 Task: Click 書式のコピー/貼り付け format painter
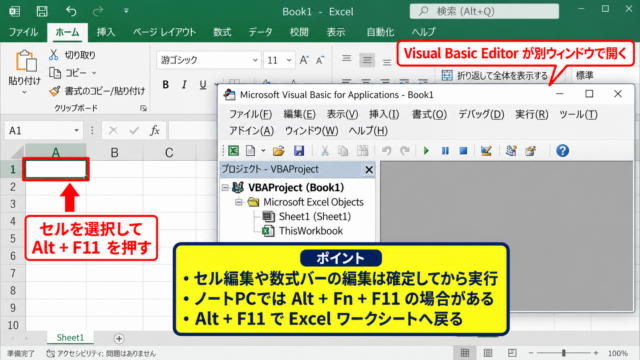click(x=96, y=91)
